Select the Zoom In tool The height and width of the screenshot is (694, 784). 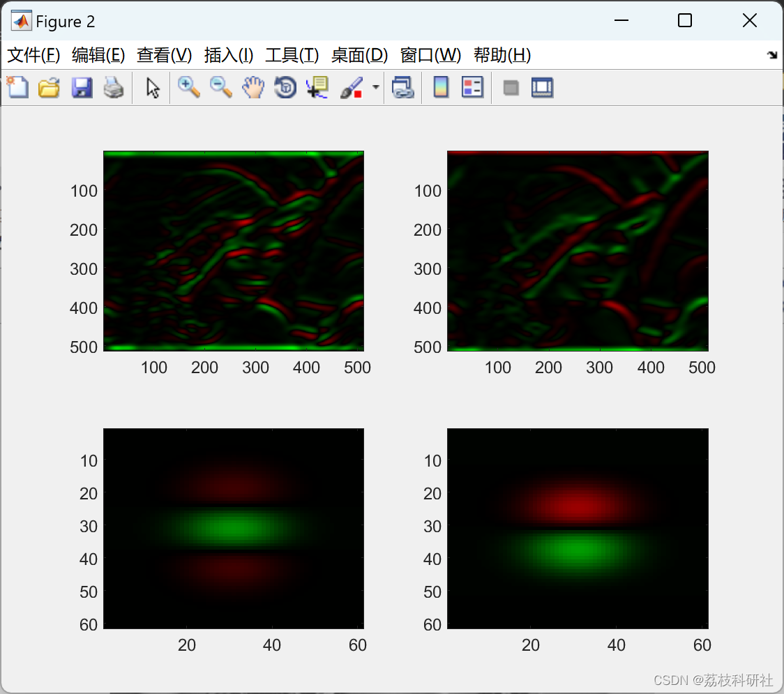pyautogui.click(x=188, y=87)
